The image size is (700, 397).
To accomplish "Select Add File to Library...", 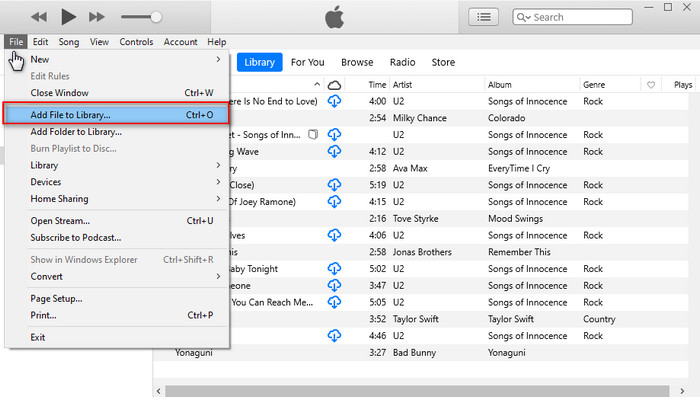I will coord(116,115).
